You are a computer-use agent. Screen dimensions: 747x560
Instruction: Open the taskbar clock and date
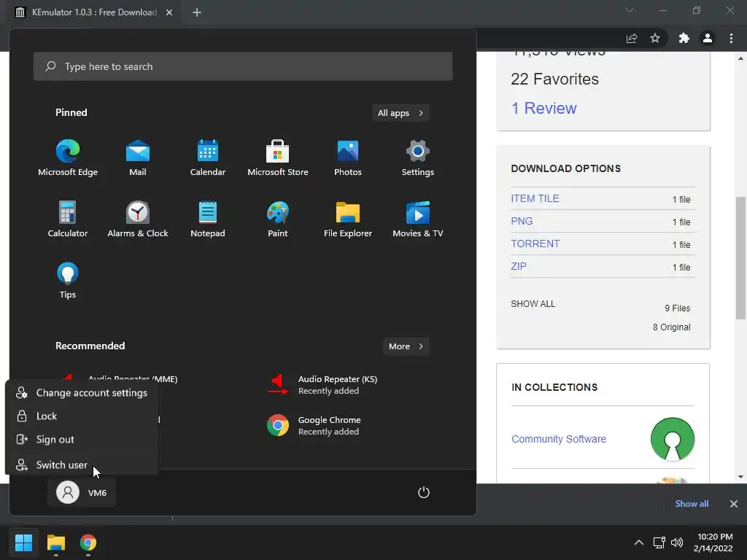click(x=713, y=542)
